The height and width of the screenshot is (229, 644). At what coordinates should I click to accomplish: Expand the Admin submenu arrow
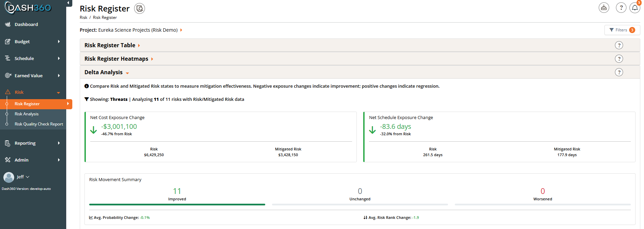click(x=59, y=160)
